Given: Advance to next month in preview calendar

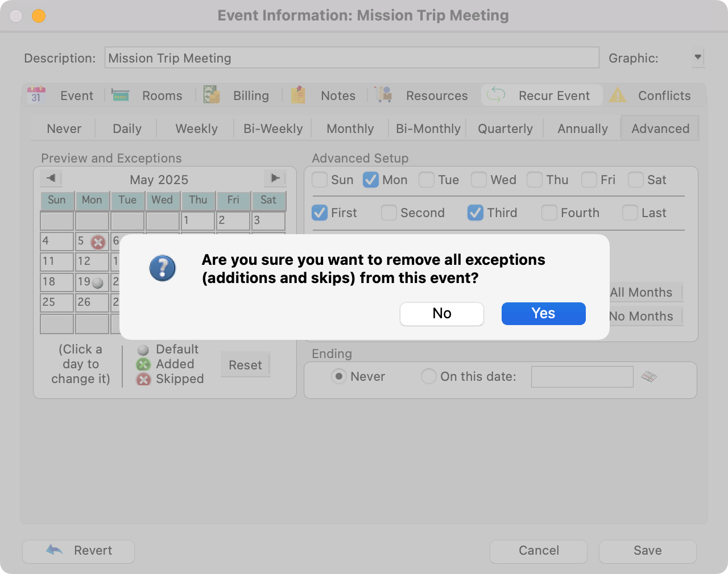Looking at the screenshot, I should click(275, 178).
